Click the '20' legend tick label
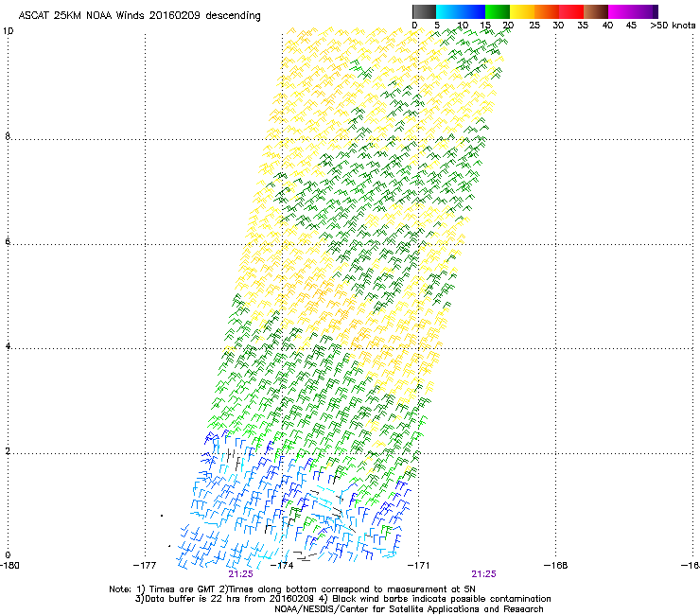The height and width of the screenshot is (615, 700). (508, 26)
